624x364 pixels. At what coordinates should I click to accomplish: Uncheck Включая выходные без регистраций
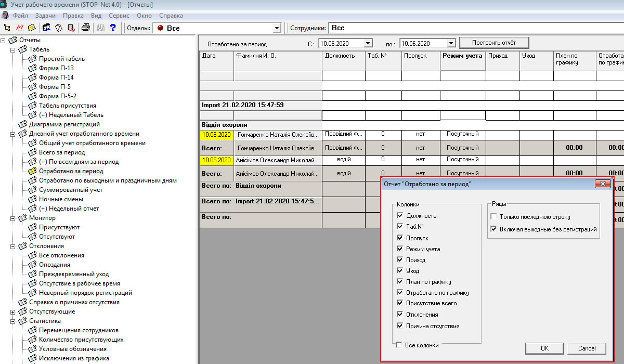pos(493,229)
